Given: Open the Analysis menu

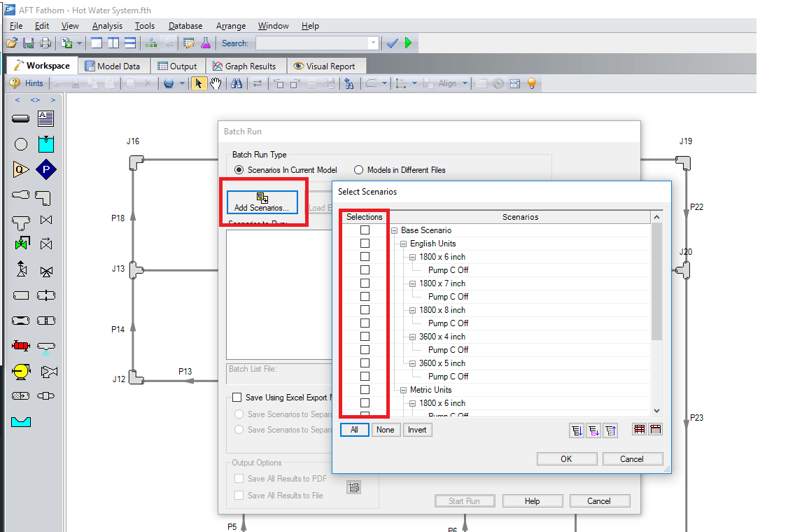Looking at the screenshot, I should pyautogui.click(x=107, y=26).
